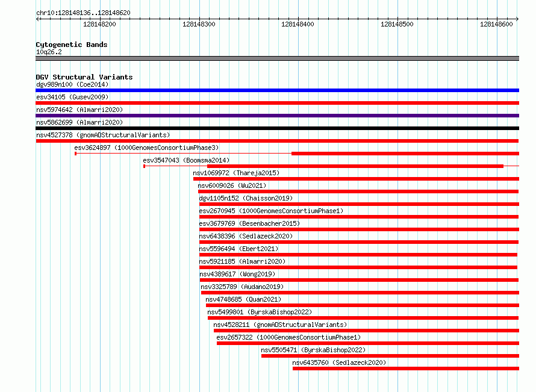The image size is (536, 392).
Task: Select the blue dgv989n100 variant bar
Action: coord(277,90)
